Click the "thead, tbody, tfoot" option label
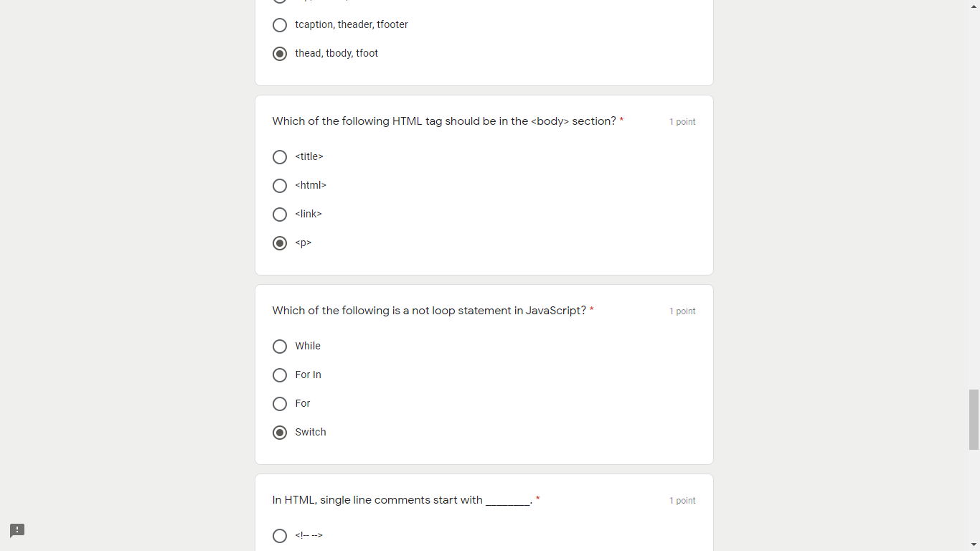980x551 pixels. pos(336,53)
